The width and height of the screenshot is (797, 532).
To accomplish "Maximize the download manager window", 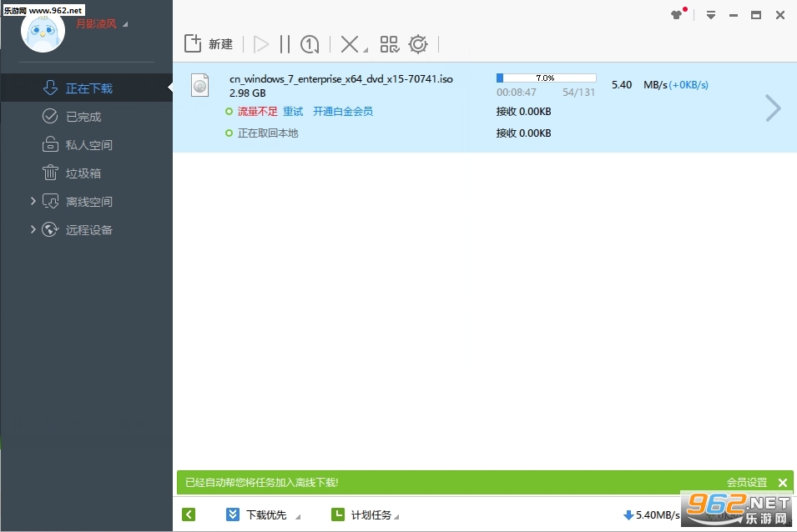I will (756, 15).
